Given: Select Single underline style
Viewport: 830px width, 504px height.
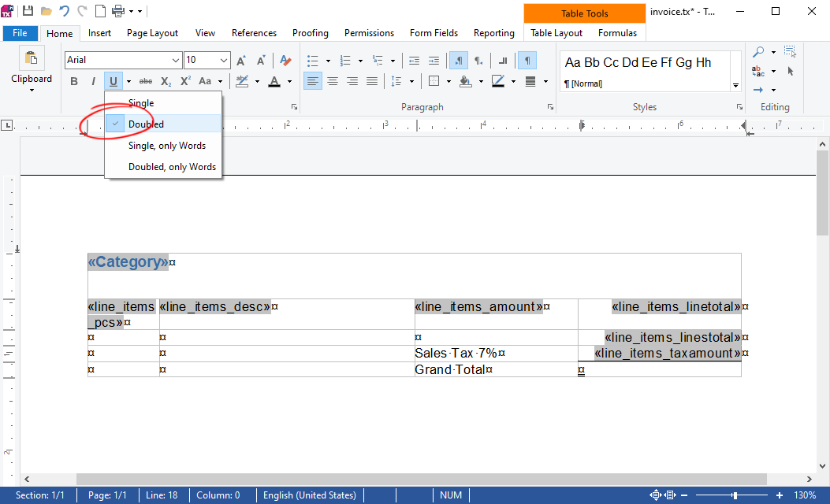Looking at the screenshot, I should (x=163, y=103).
